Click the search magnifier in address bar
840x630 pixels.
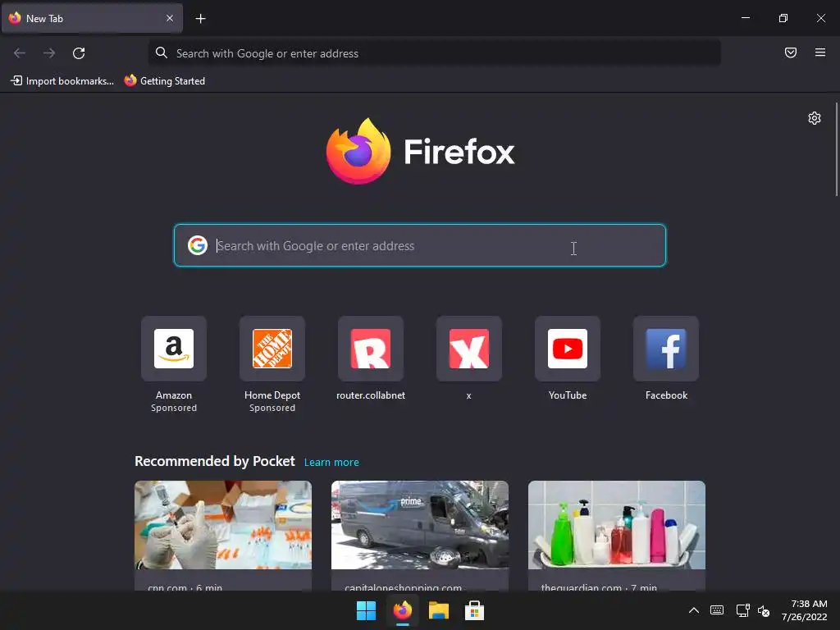pyautogui.click(x=161, y=52)
